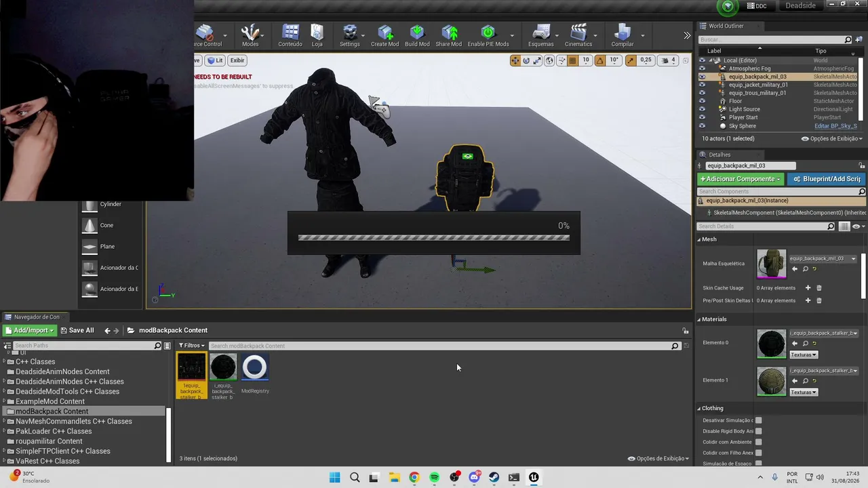The image size is (868, 488).
Task: Collapse the Materials section
Action: [699, 319]
